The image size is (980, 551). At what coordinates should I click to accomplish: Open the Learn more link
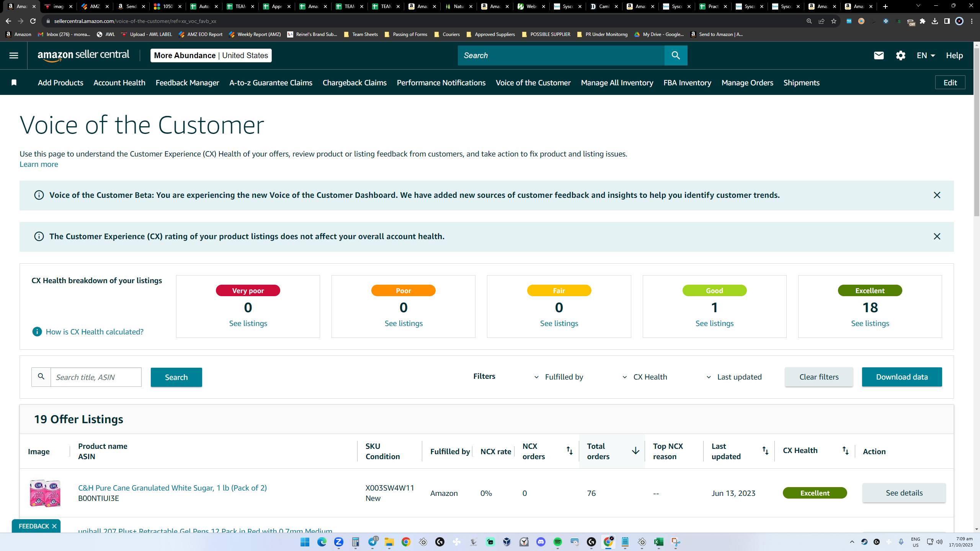39,164
